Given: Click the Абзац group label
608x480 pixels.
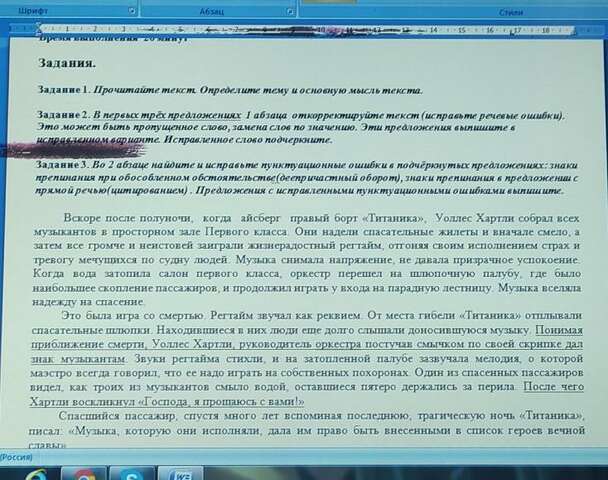Looking at the screenshot, I should pos(212,12).
